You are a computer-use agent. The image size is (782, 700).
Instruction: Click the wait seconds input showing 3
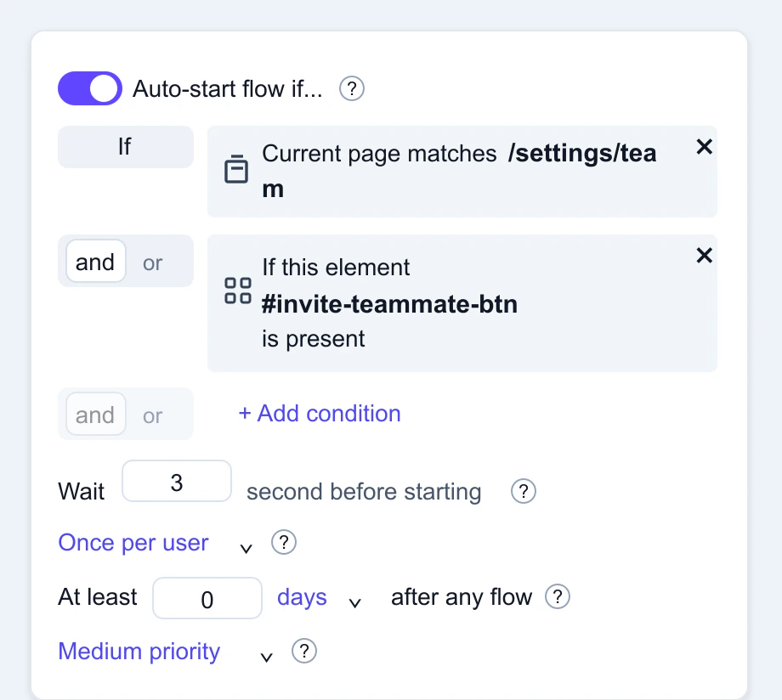point(176,481)
